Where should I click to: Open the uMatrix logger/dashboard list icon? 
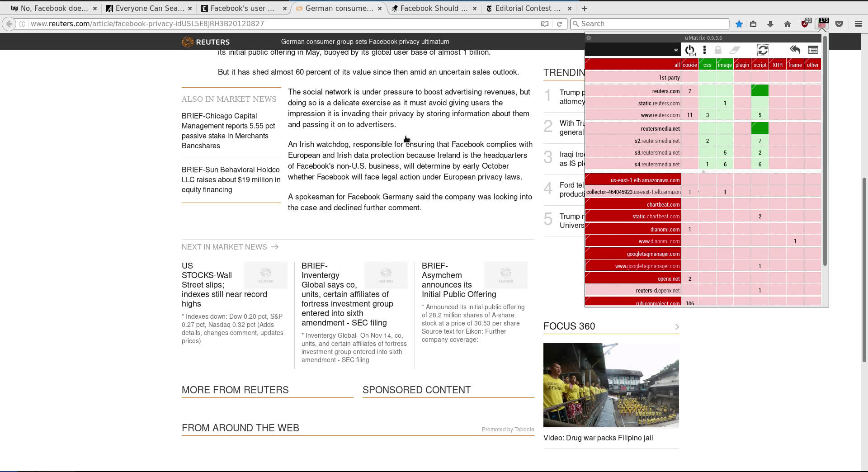point(813,50)
